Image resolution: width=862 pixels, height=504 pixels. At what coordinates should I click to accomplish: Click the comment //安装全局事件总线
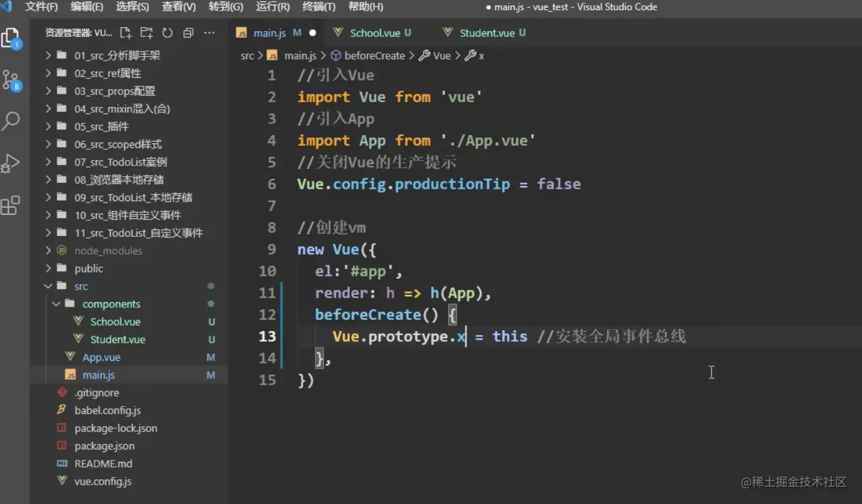(612, 336)
